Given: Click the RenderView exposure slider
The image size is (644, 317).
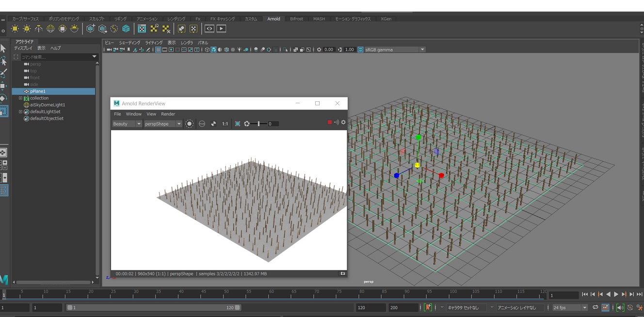Looking at the screenshot, I should (258, 124).
